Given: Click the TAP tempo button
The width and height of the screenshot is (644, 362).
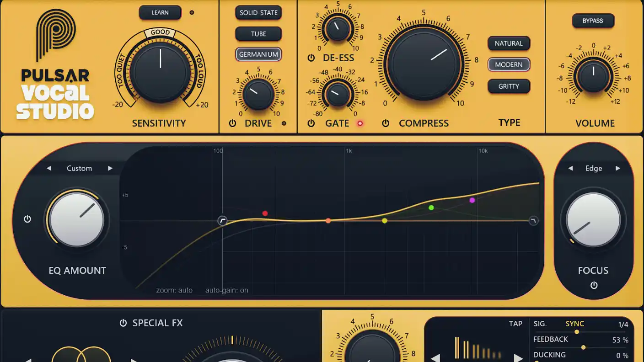Looking at the screenshot, I should 515,324.
